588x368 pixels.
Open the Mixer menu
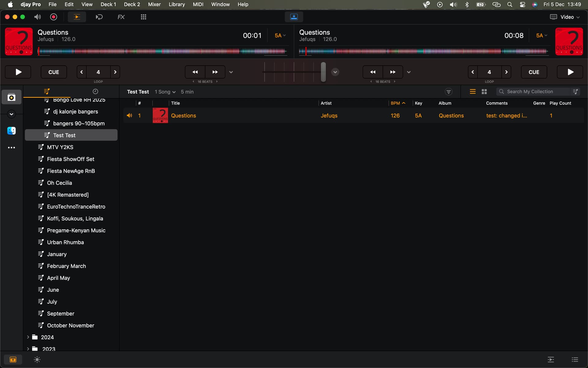pos(154,4)
